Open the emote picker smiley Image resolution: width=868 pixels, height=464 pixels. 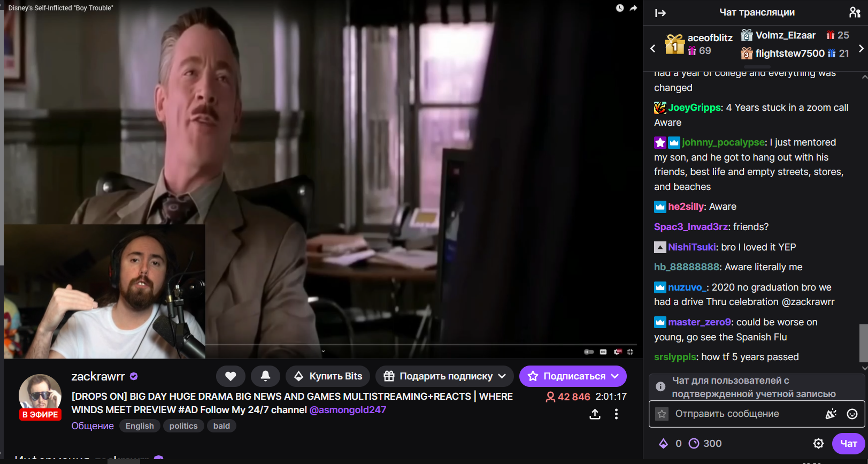(x=852, y=414)
